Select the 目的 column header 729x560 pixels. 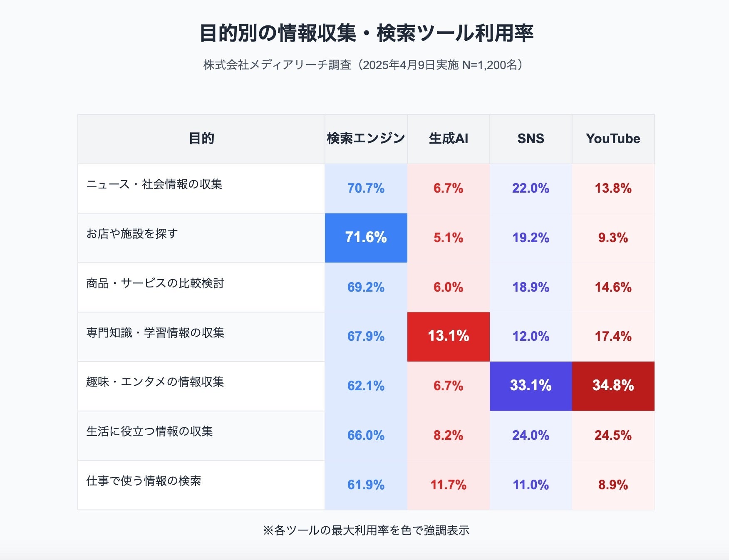pos(201,139)
